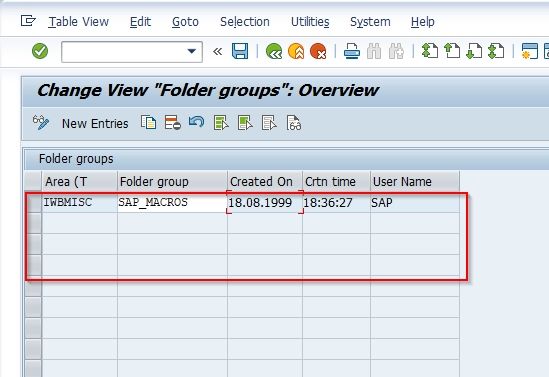Click the Print icon
Image resolution: width=549 pixels, height=377 pixels.
pos(352,51)
